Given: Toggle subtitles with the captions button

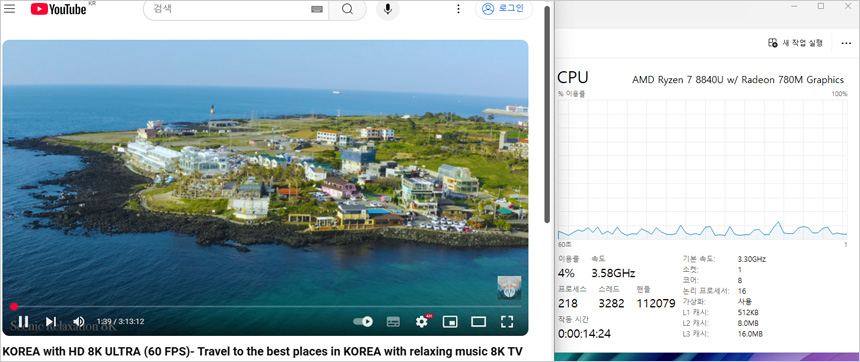Looking at the screenshot, I should (x=393, y=322).
